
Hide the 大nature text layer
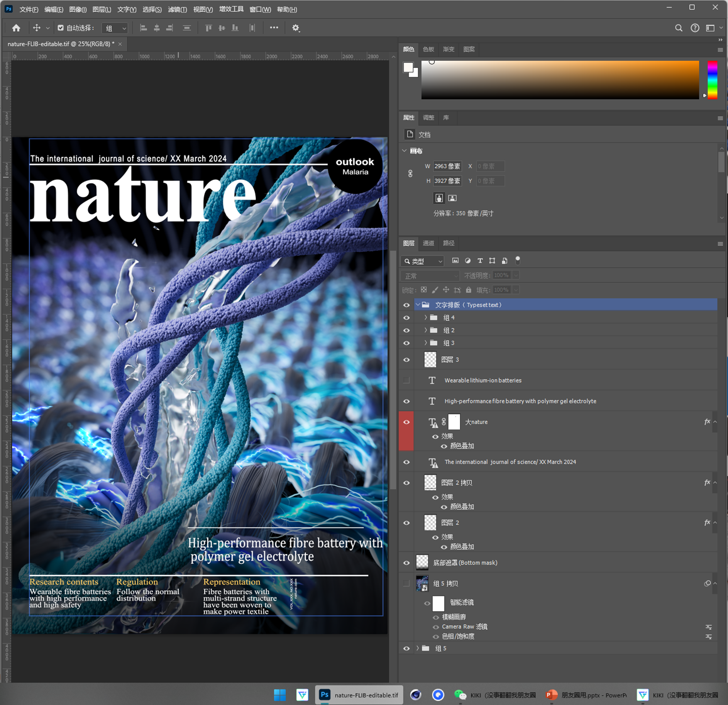pyautogui.click(x=406, y=422)
